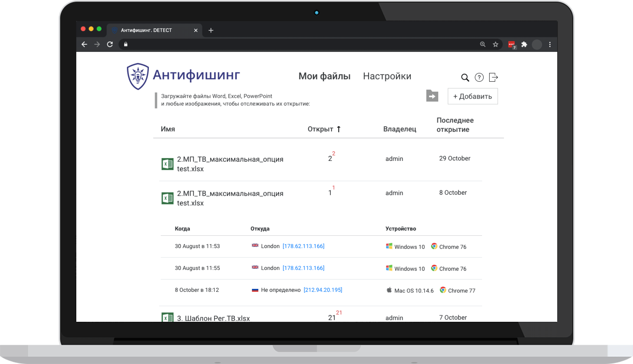
Task: Open the help question mark icon
Action: [479, 78]
